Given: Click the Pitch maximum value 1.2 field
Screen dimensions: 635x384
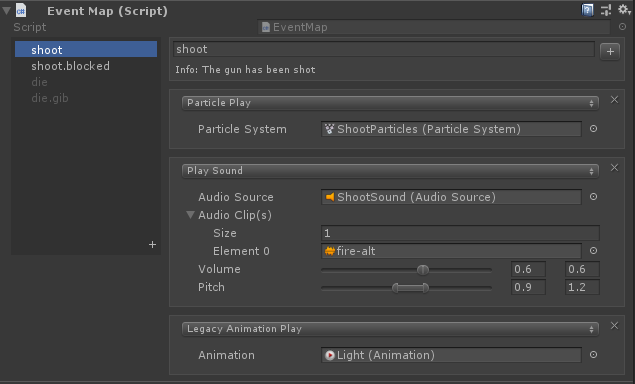Looking at the screenshot, I should [582, 287].
